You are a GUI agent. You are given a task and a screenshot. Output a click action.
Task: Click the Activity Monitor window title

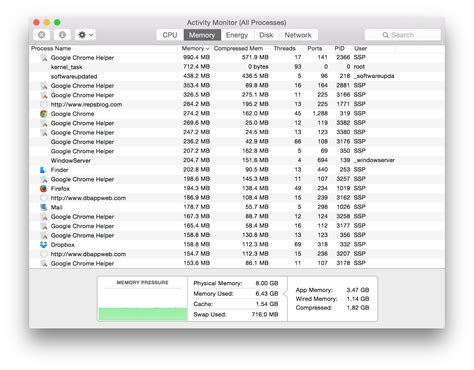(x=236, y=23)
